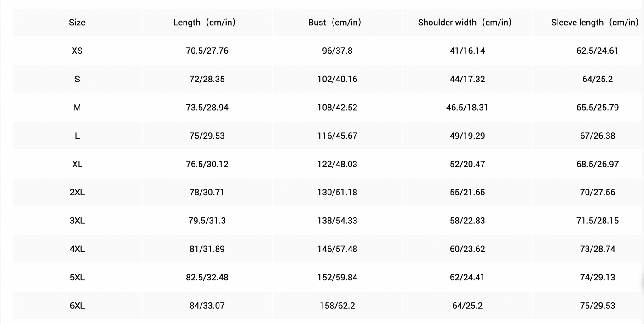
Task: Click the 46.5/18.31 shoulder width cell
Action: click(x=467, y=108)
